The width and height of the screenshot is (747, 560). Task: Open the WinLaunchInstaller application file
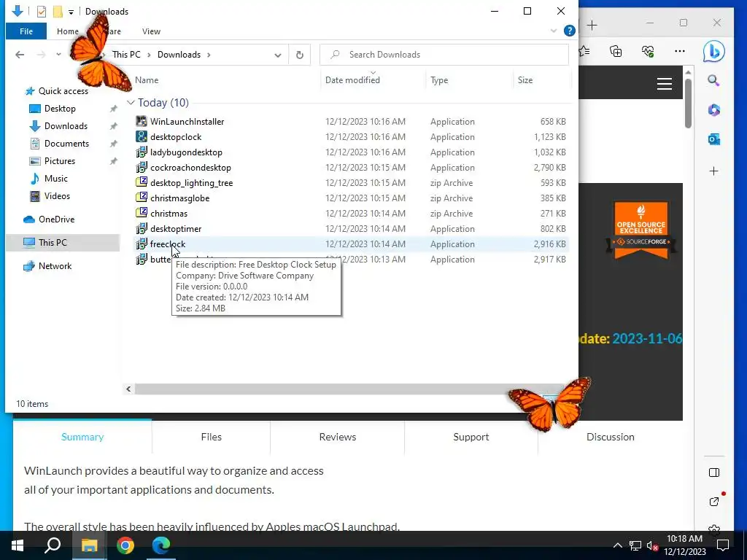(x=187, y=122)
